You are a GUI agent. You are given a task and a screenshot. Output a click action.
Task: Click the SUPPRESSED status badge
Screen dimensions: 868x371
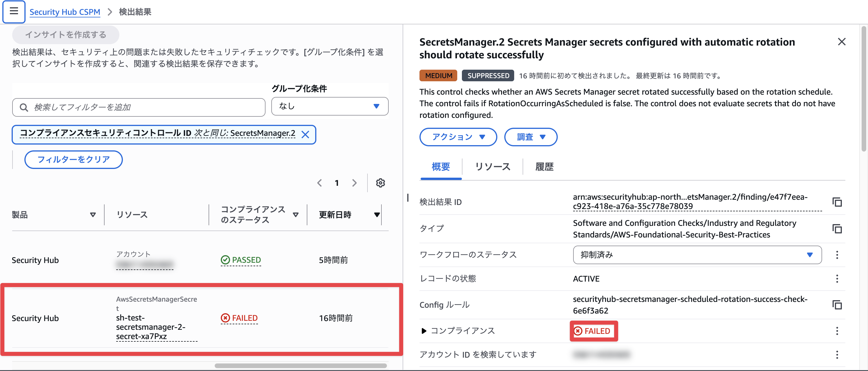point(488,76)
